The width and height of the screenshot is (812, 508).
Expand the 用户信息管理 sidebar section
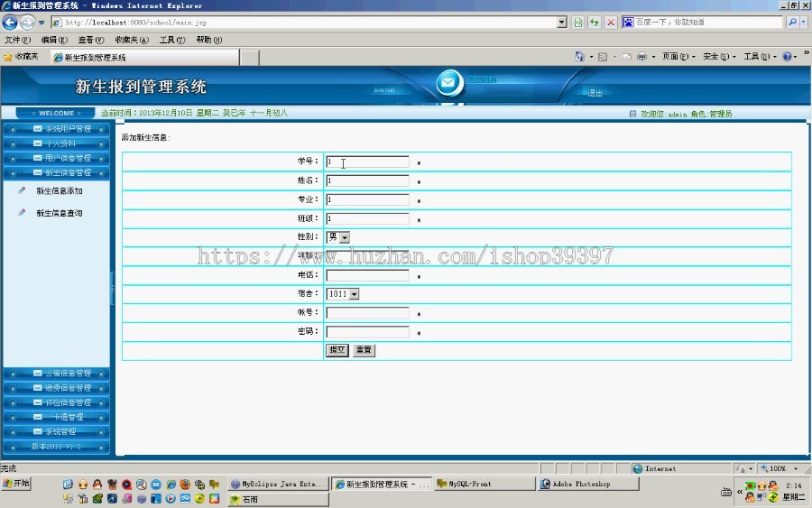pos(57,158)
